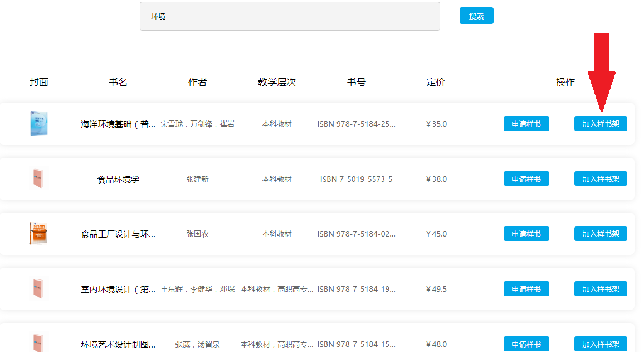
Task: Open the 食品环境学 book cover thumbnail
Action: click(38, 179)
